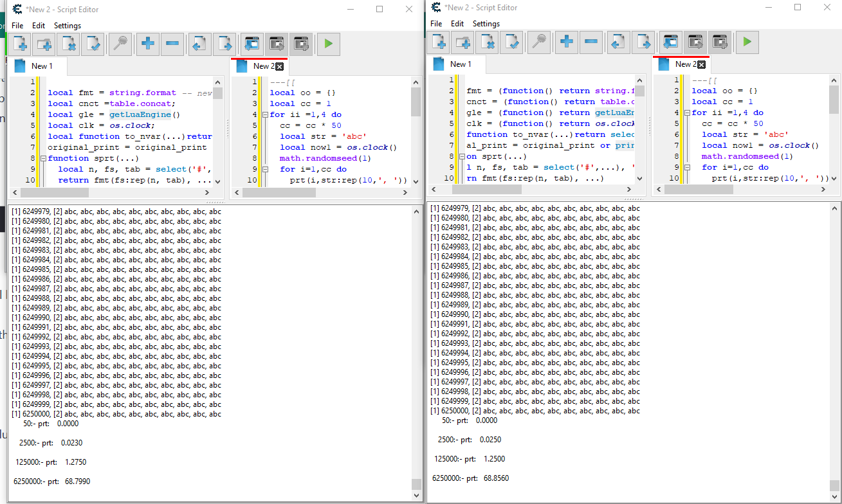Click blue plus icon in left window toolbar

click(x=148, y=44)
